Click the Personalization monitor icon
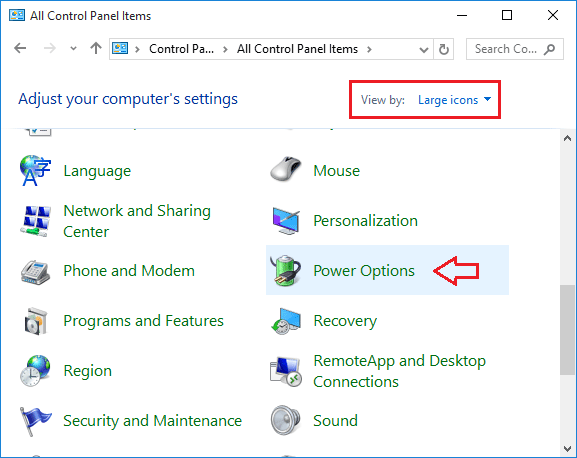This screenshot has height=458, width=577. click(286, 221)
